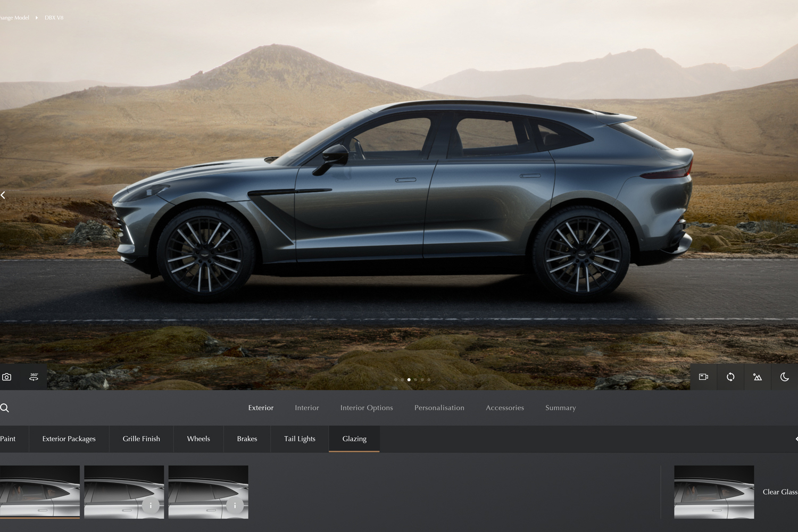The width and height of the screenshot is (798, 532).
Task: Open the Accessories tab
Action: point(505,408)
